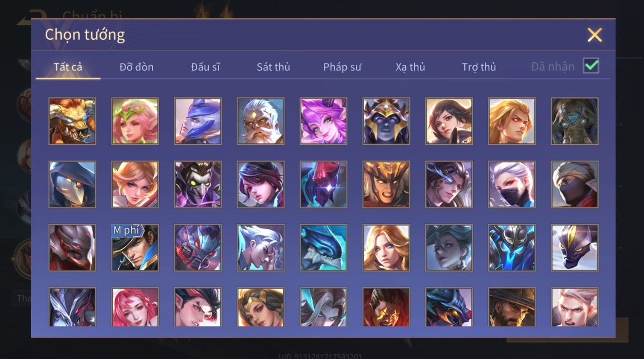Choose the hooded plague-mask hero portrait
644x359 pixels.
pos(72,184)
